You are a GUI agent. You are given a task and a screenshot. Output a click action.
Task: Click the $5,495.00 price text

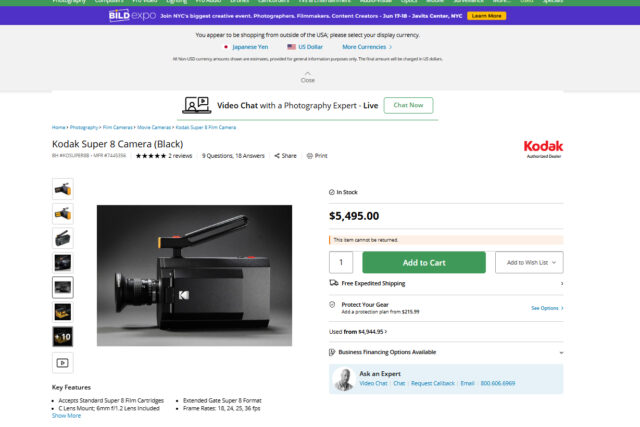point(354,216)
